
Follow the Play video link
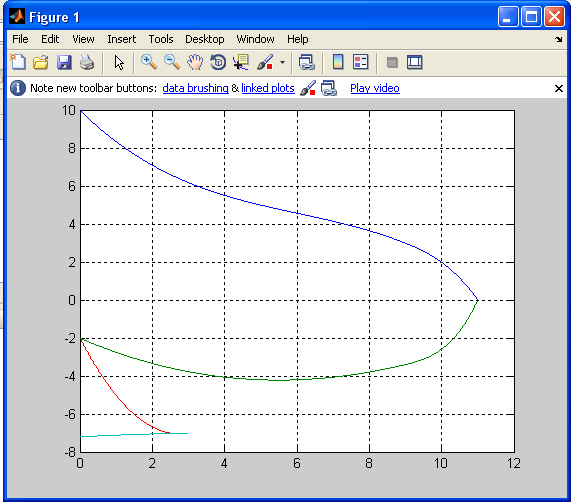(x=375, y=88)
